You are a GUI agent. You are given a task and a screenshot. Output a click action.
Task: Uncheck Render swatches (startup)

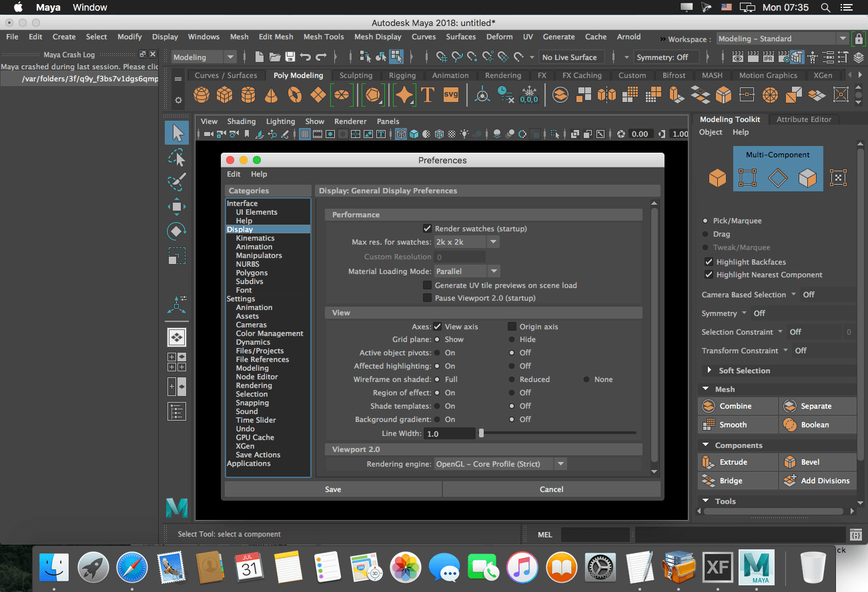click(x=428, y=229)
